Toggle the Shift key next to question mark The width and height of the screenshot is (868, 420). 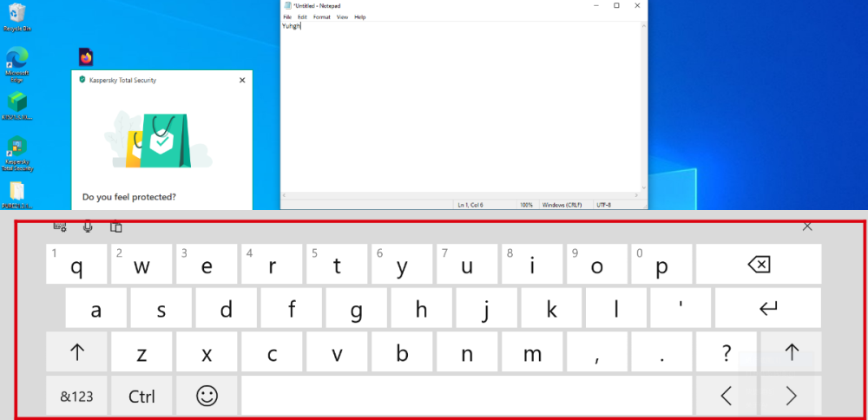coord(791,351)
